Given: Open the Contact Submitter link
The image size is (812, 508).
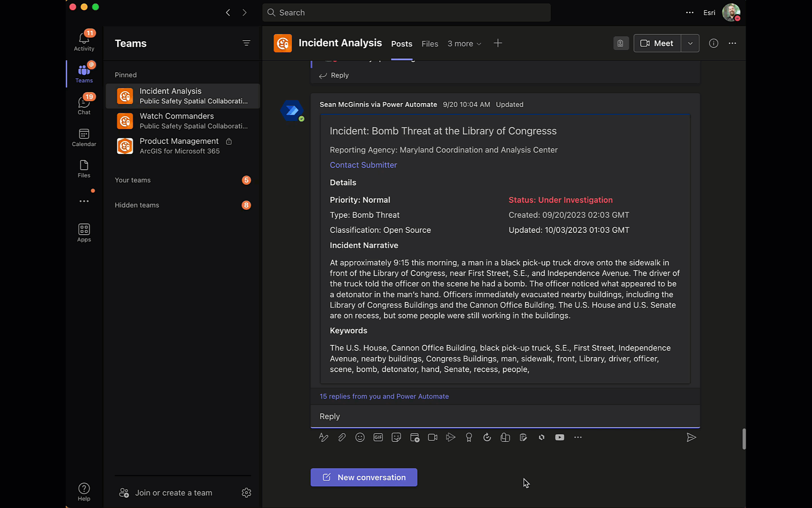Looking at the screenshot, I should [x=363, y=165].
